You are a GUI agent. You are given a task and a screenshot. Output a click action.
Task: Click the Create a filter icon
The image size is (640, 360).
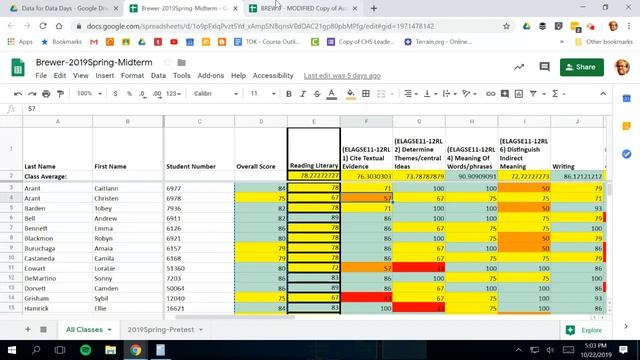[x=533, y=94]
